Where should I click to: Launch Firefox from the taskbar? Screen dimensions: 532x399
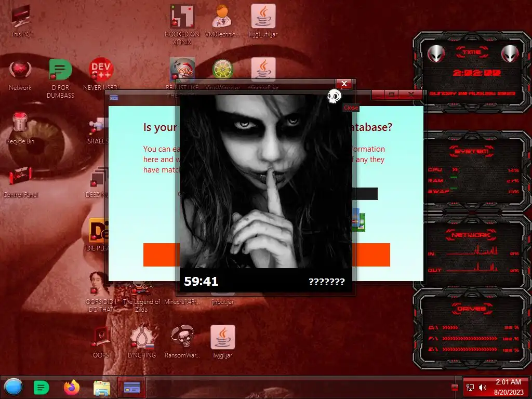(72, 388)
